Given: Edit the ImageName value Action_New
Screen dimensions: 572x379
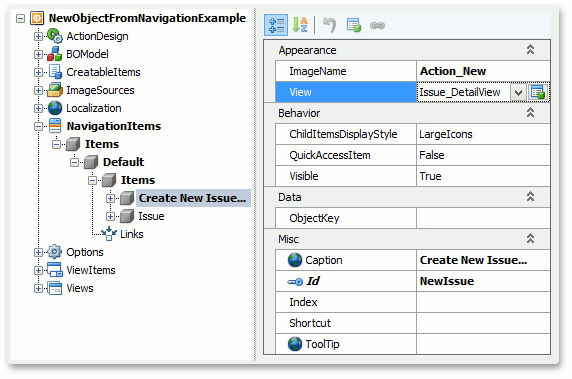Looking at the screenshot, I should [483, 71].
